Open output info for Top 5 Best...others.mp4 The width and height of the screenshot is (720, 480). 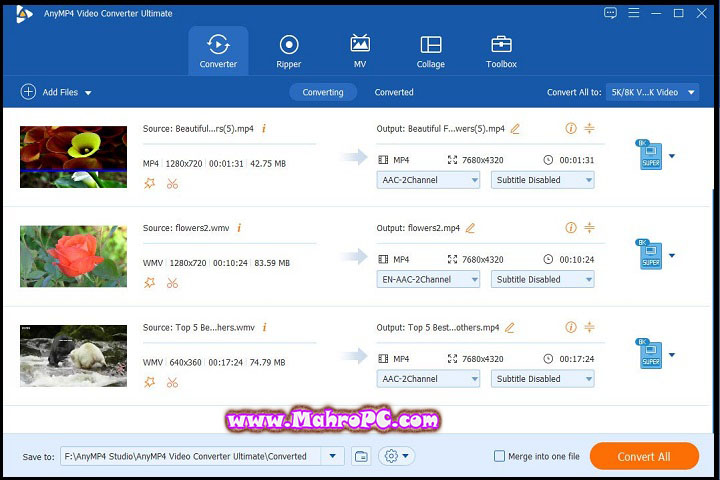click(571, 327)
